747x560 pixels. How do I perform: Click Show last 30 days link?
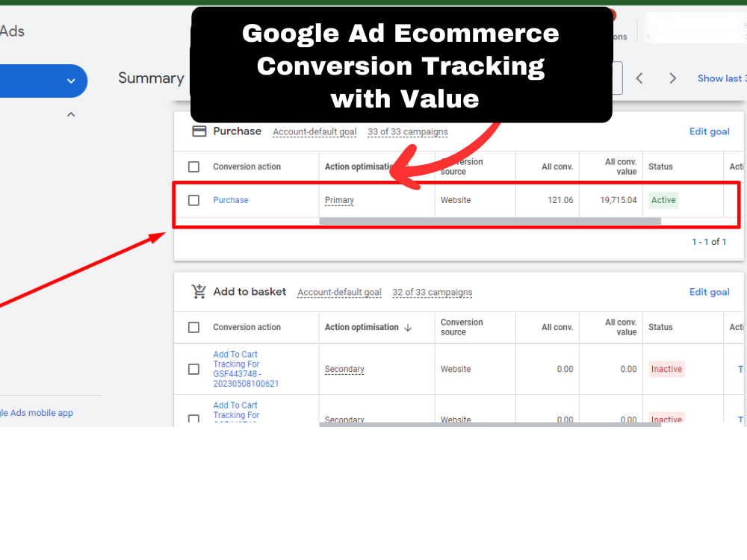(722, 78)
